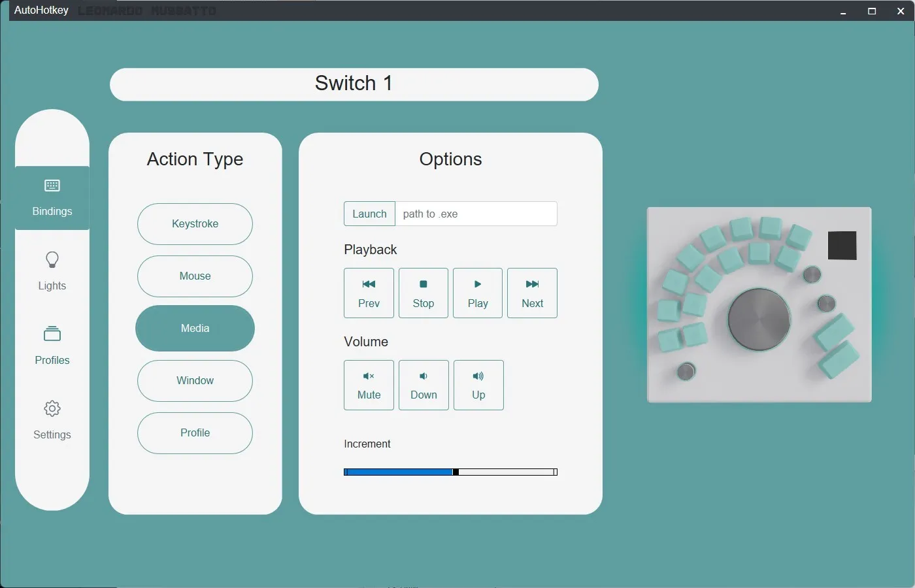Screen dimensions: 915x588
Task: Open the Lights panel via bulb icon
Action: pyautogui.click(x=52, y=260)
